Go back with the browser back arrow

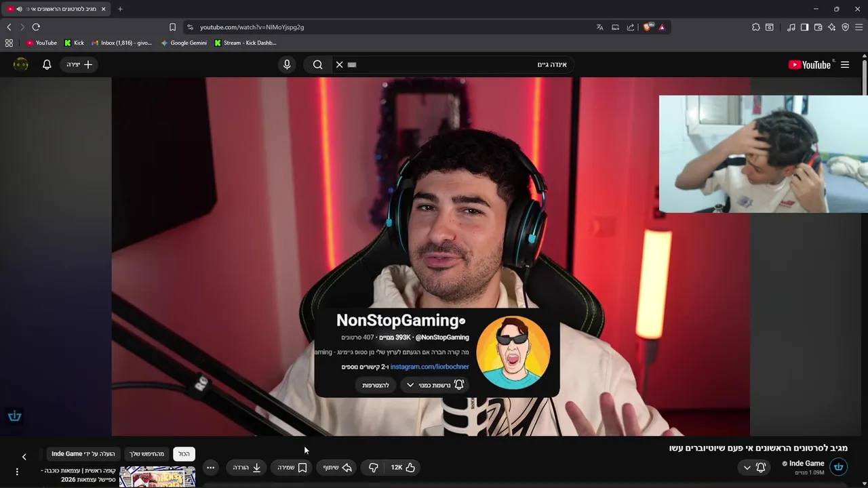(9, 27)
